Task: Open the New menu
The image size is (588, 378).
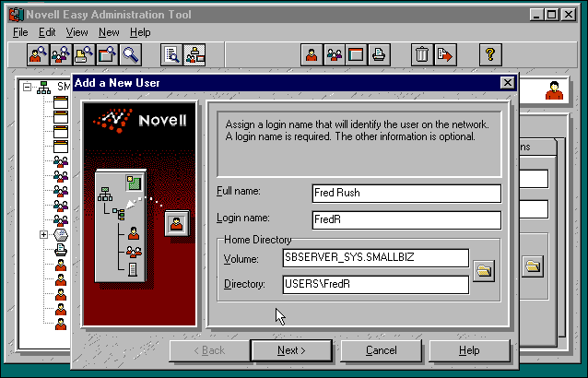Action: tap(109, 32)
